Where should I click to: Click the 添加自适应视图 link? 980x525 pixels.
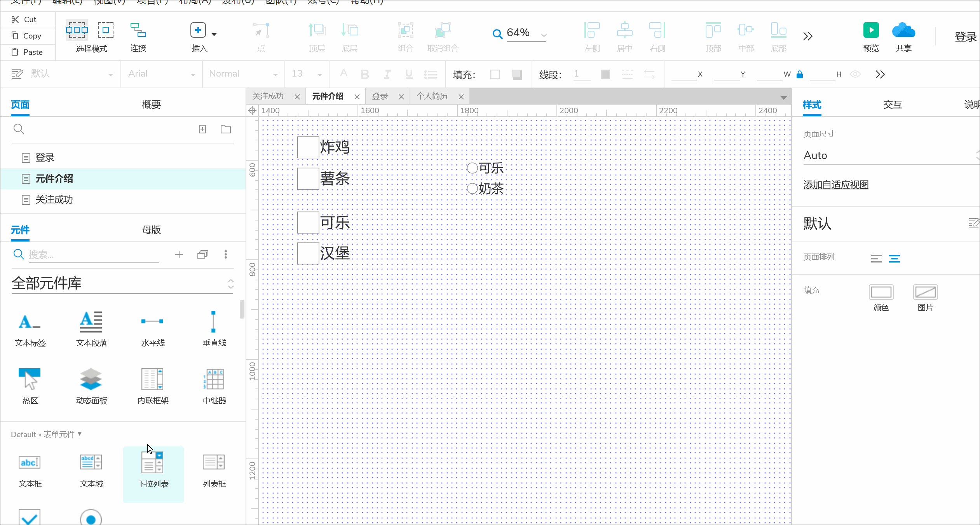(x=836, y=185)
